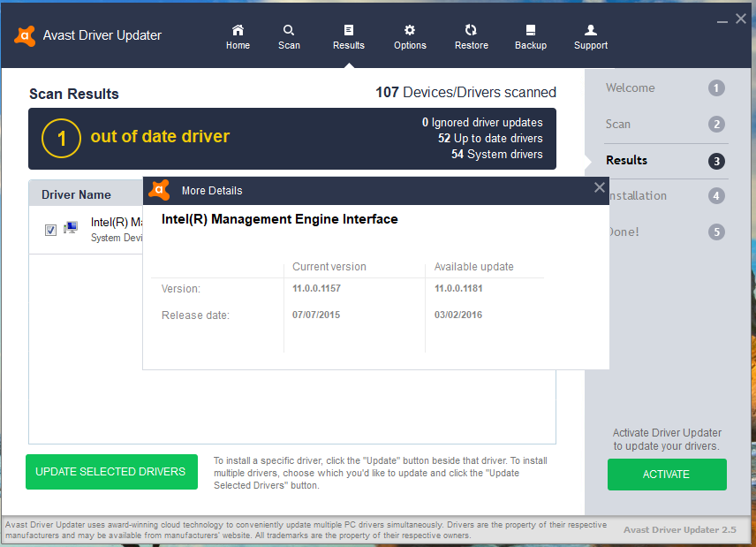Uncheck the Intel Management Engine driver checkbox
This screenshot has height=547, width=756.
[x=50, y=229]
